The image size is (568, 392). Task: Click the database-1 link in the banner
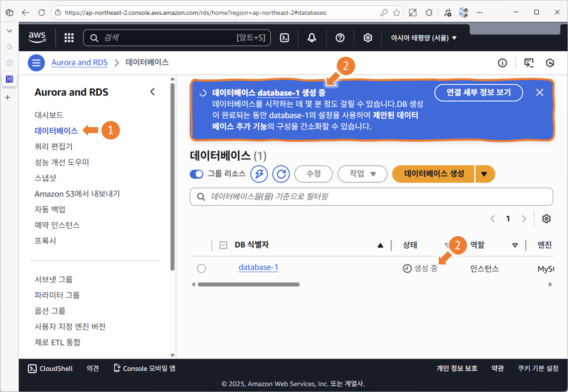point(279,93)
